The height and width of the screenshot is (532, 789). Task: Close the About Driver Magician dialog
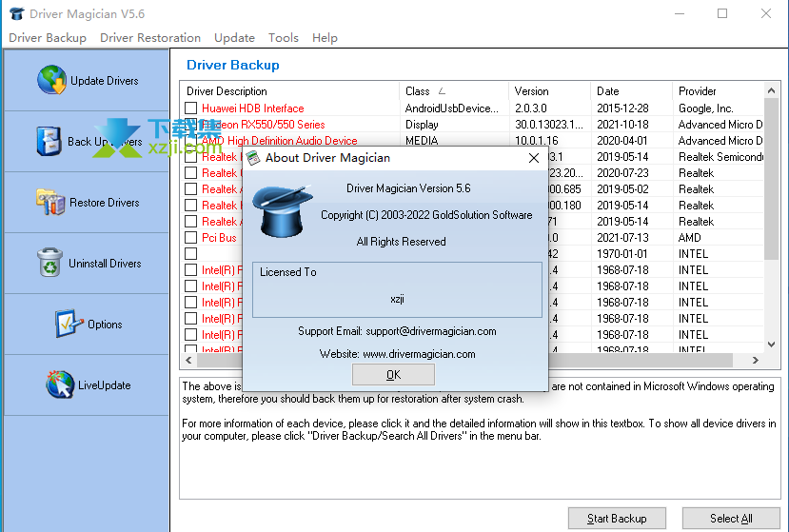534,158
